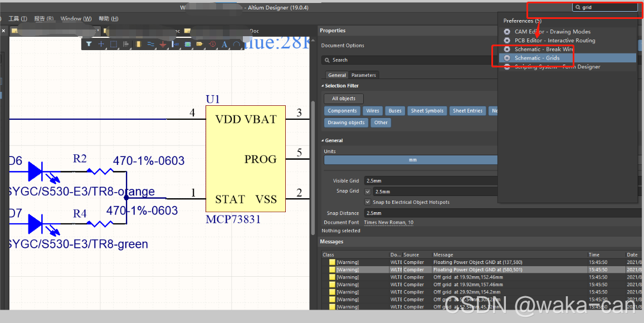Open the Times New Roman document font link

pos(389,223)
